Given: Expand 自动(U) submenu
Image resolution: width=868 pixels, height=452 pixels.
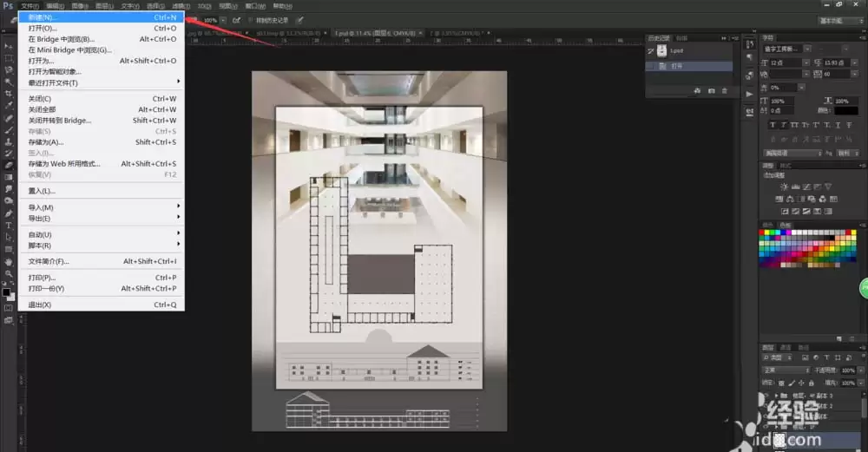Looking at the screenshot, I should (103, 234).
